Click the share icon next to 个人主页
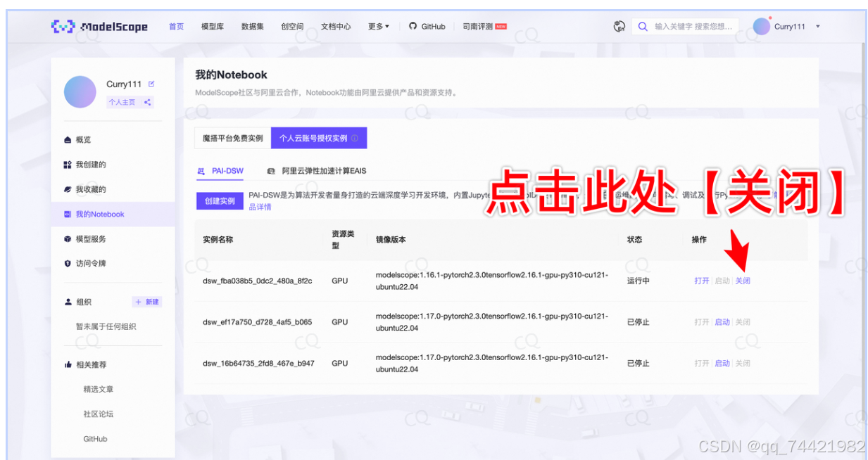 pos(147,102)
